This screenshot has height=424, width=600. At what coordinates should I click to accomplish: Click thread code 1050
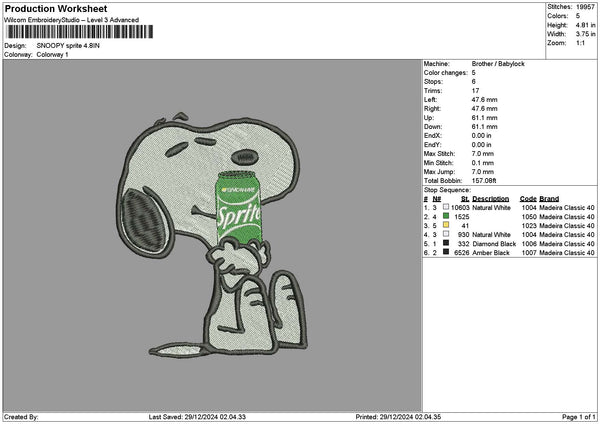529,217
